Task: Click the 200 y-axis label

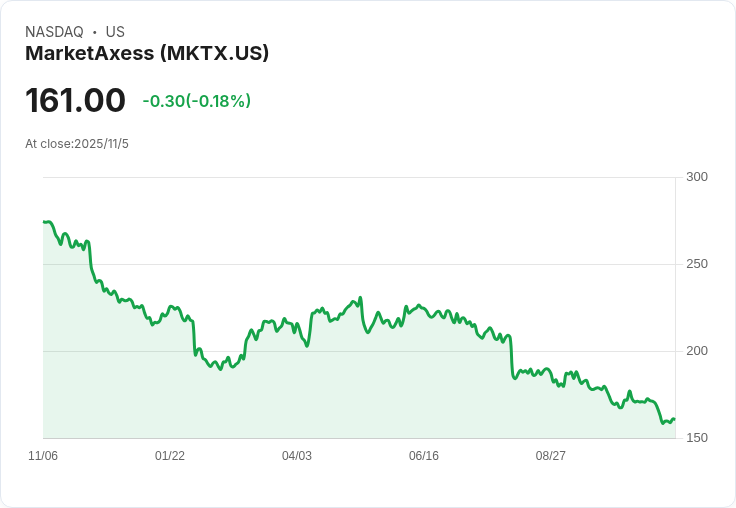Action: pos(697,351)
